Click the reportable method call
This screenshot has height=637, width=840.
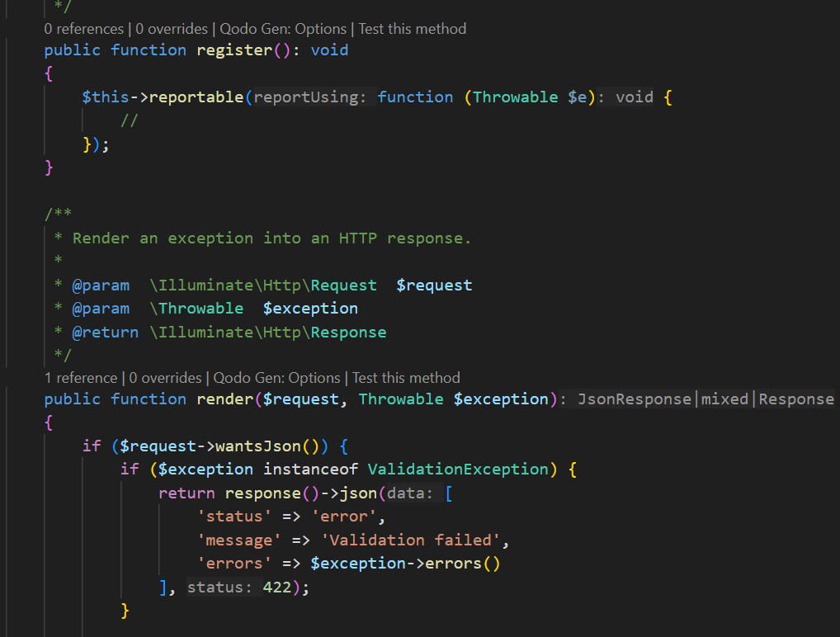196,97
